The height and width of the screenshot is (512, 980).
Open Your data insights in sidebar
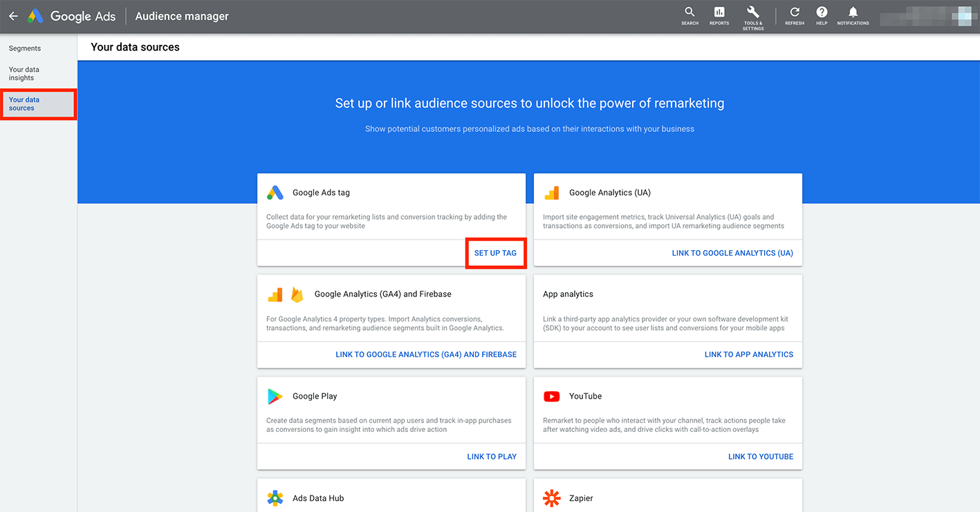coord(24,74)
